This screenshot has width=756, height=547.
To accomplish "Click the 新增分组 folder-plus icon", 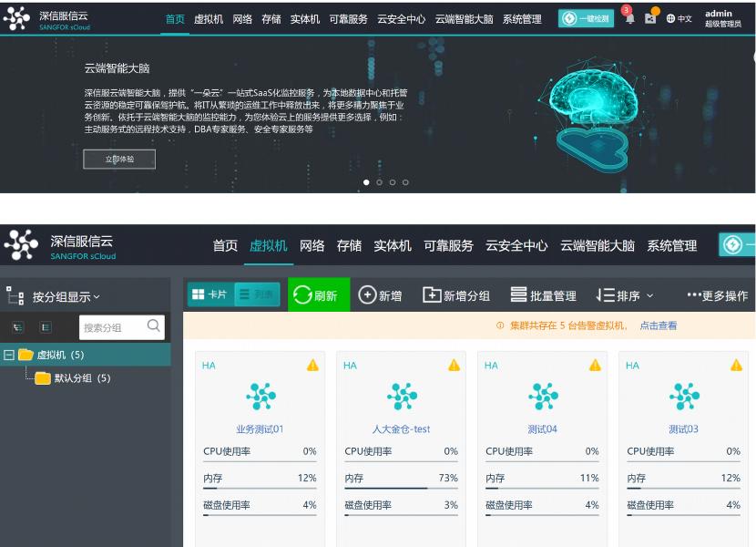I will [x=432, y=294].
